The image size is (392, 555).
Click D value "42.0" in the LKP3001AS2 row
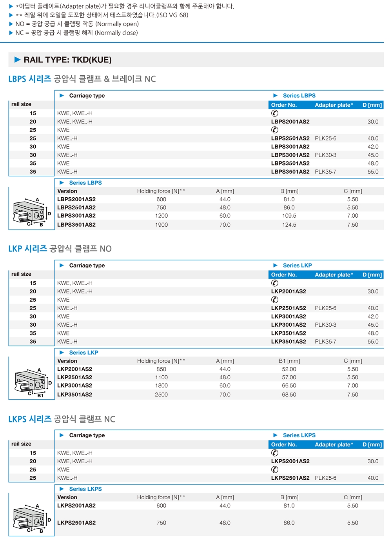point(373,317)
